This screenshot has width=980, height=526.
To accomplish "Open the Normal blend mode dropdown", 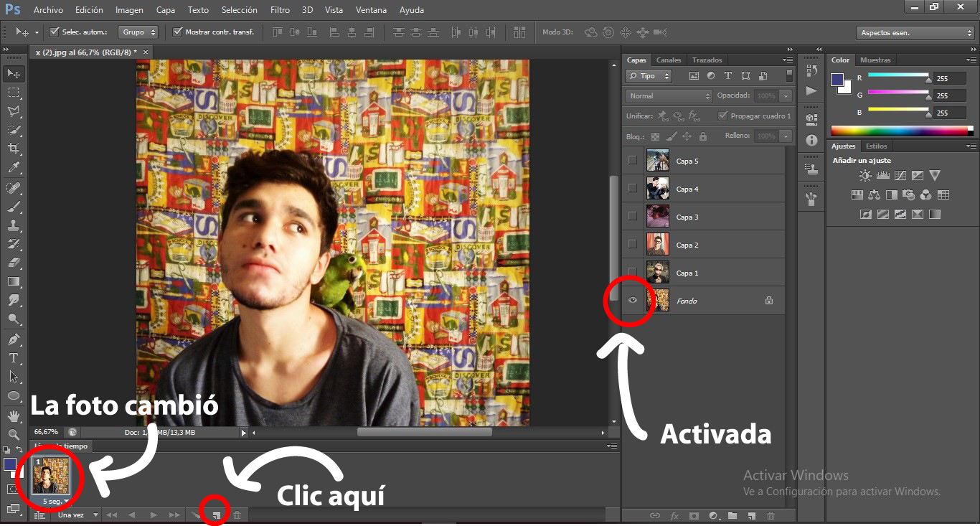I will 669,95.
